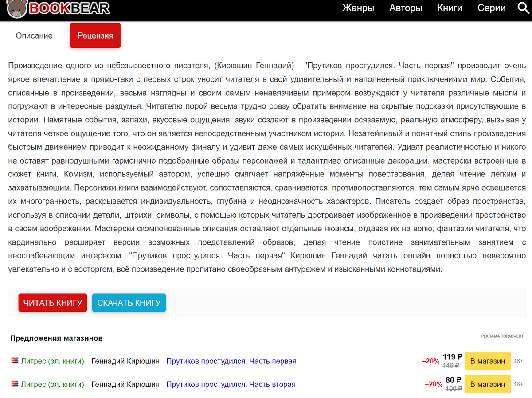Open the Серии menu
Image resolution: width=532 pixels, height=398 pixels.
tap(491, 8)
